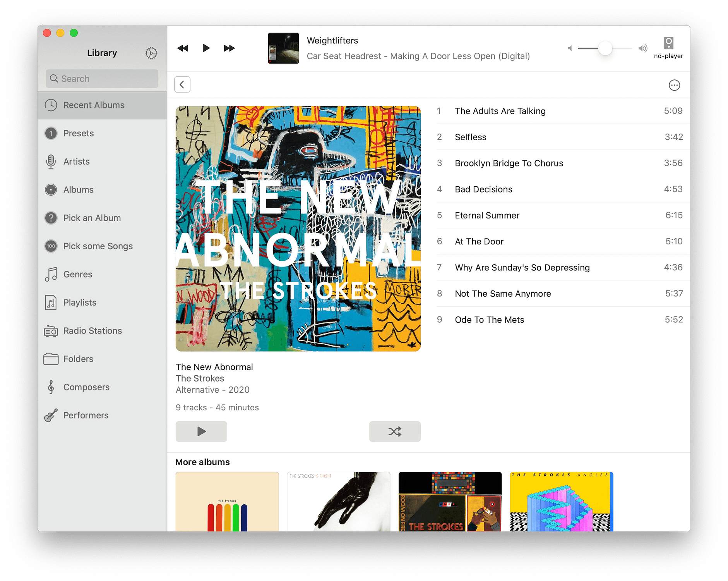
Task: Select Pick an Album in the sidebar
Action: [x=102, y=218]
